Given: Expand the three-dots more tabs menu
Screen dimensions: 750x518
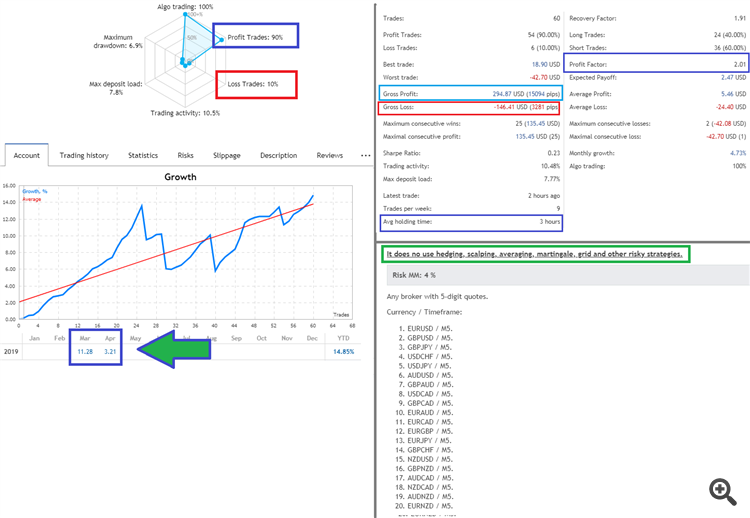Looking at the screenshot, I should [x=365, y=155].
